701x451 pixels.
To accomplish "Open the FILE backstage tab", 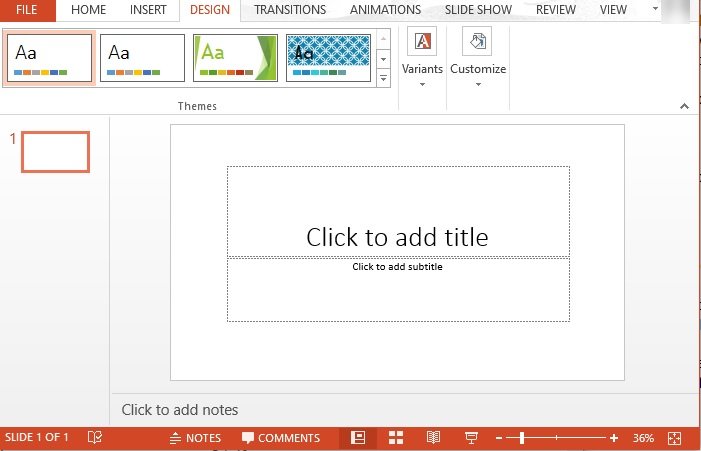I will coord(27,10).
